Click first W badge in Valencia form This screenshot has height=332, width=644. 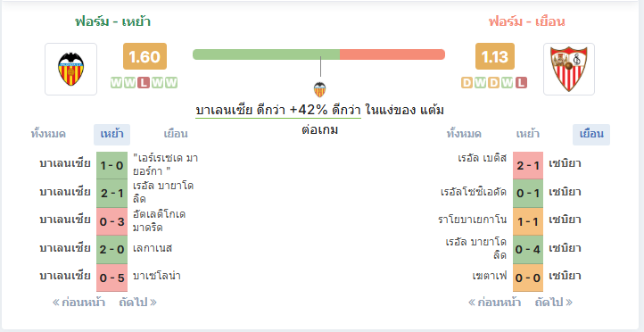point(116,83)
